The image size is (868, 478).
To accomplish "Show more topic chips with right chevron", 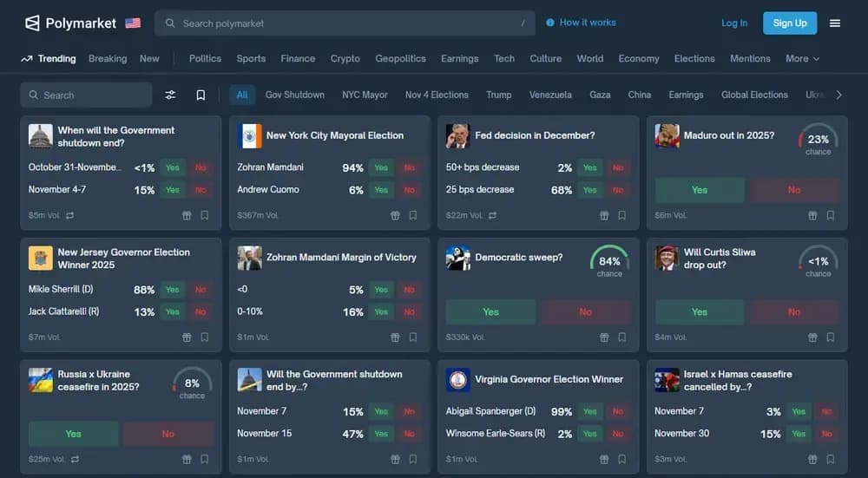I will click(839, 95).
